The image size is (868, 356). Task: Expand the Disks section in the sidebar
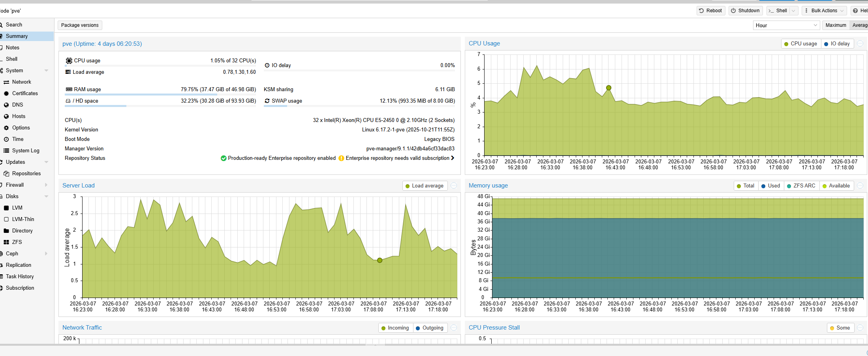(x=46, y=196)
